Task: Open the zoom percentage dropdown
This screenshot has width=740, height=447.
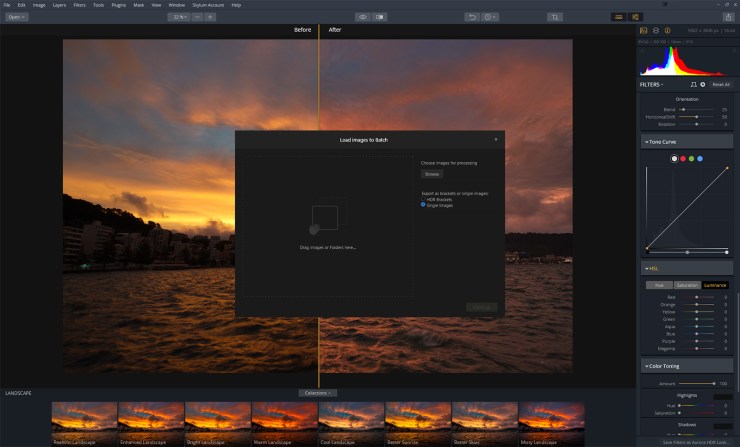Action: tap(180, 17)
